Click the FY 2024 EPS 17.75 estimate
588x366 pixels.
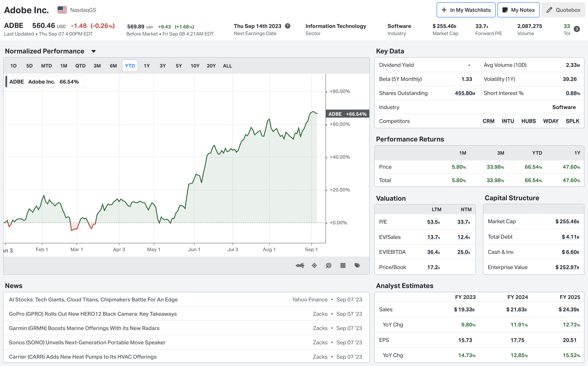point(517,340)
